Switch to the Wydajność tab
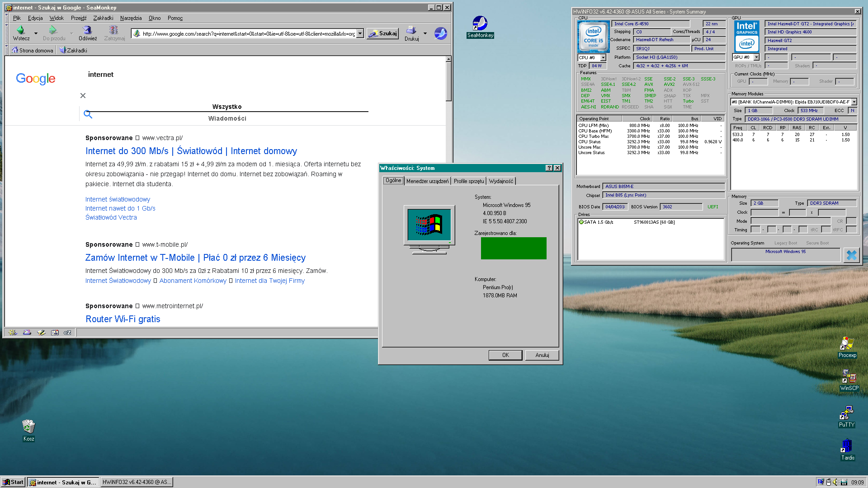This screenshot has height=488, width=868. (x=501, y=181)
